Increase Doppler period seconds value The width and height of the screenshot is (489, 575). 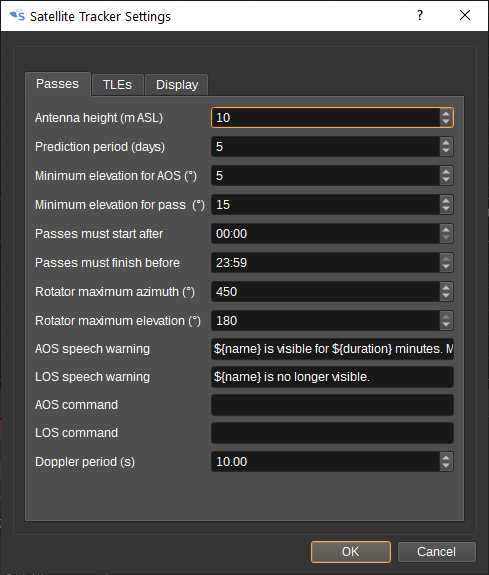(446, 457)
